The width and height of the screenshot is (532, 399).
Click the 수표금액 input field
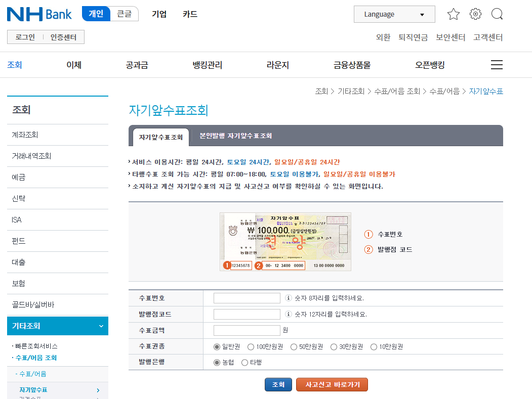[247, 330]
